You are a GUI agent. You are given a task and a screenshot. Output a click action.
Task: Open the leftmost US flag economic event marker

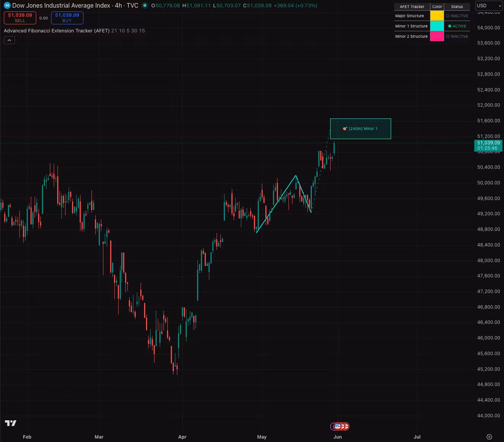(x=337, y=426)
